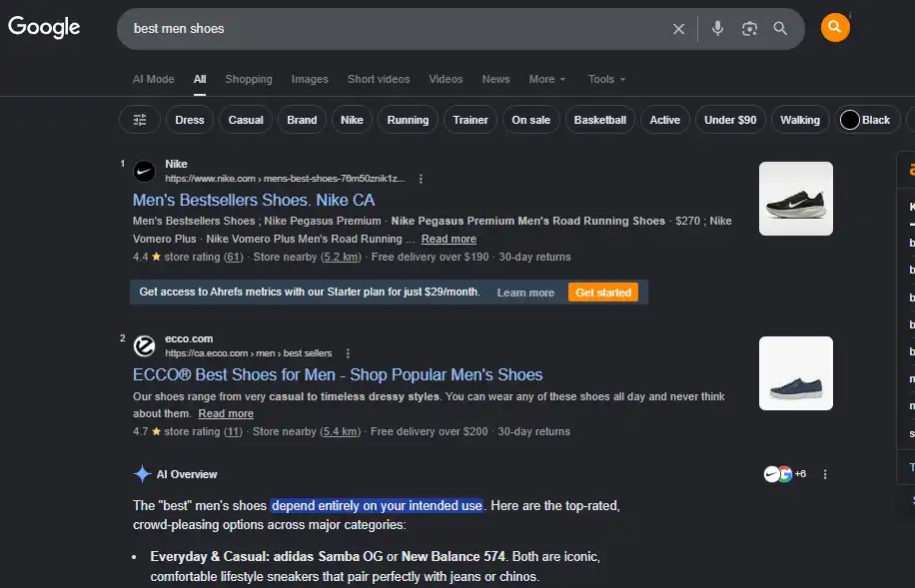Toggle the Basketball filter chip
This screenshot has height=588, width=915.
[600, 120]
